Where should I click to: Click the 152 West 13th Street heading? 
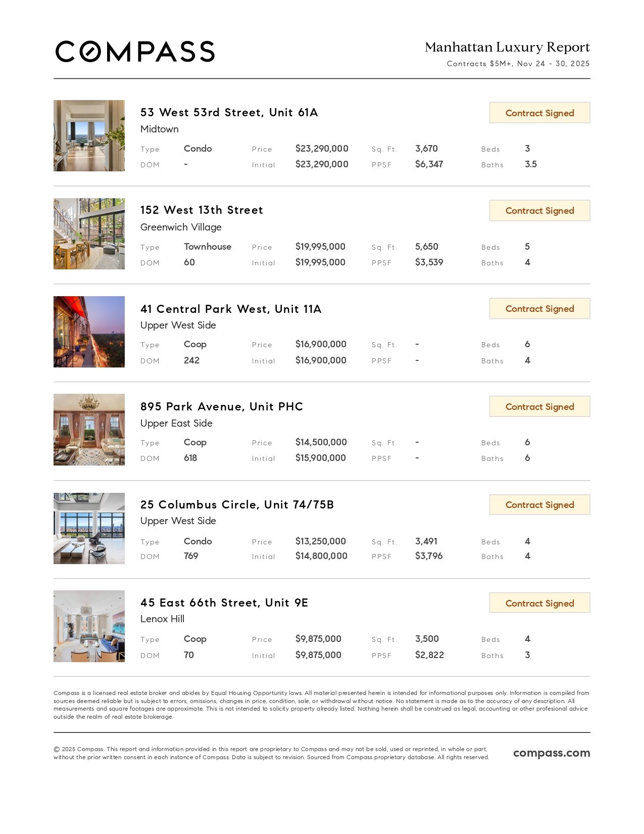pyautogui.click(x=202, y=210)
